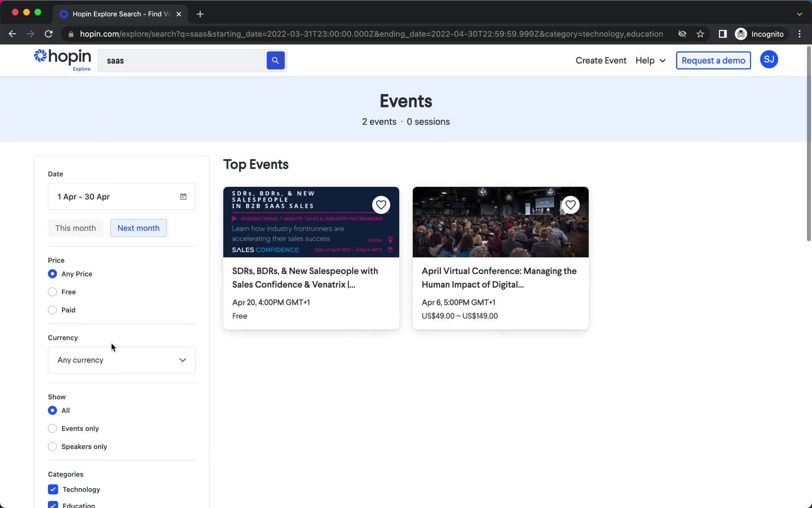The image size is (812, 508).
Task: Click the This month date shortcut
Action: pyautogui.click(x=75, y=228)
